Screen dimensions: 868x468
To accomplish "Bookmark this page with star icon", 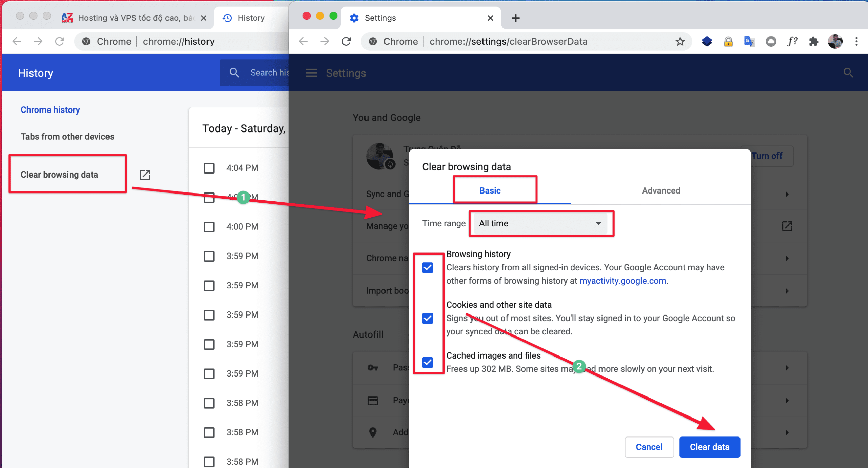I will [x=680, y=41].
